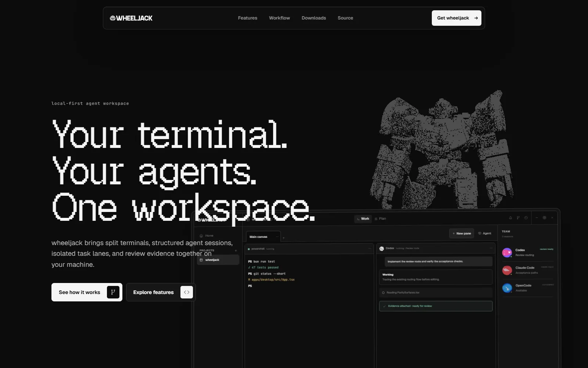Click the WHEELJACK logo in the navbar
This screenshot has height=368, width=588.
(131, 18)
